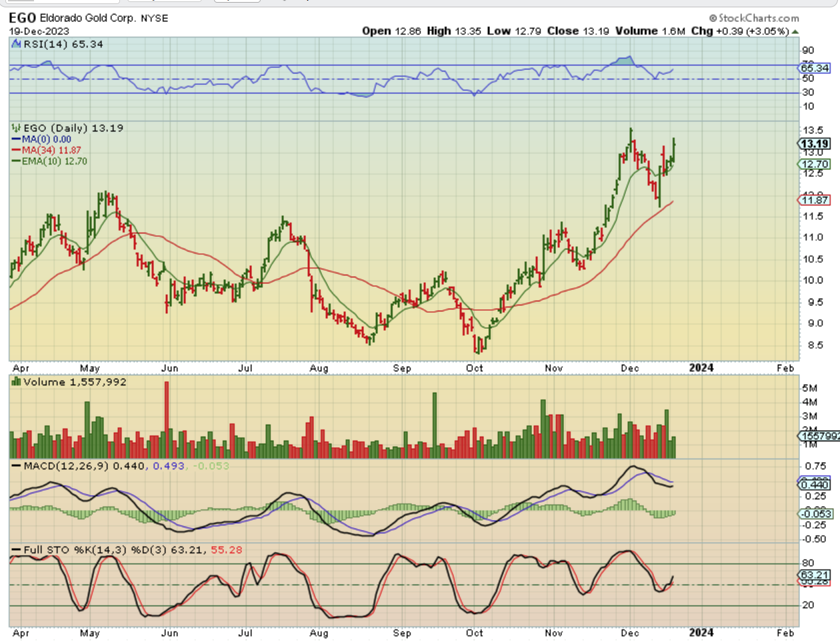Click the EGO ticker symbol in the header
This screenshot has width=840, height=644.
(23, 18)
